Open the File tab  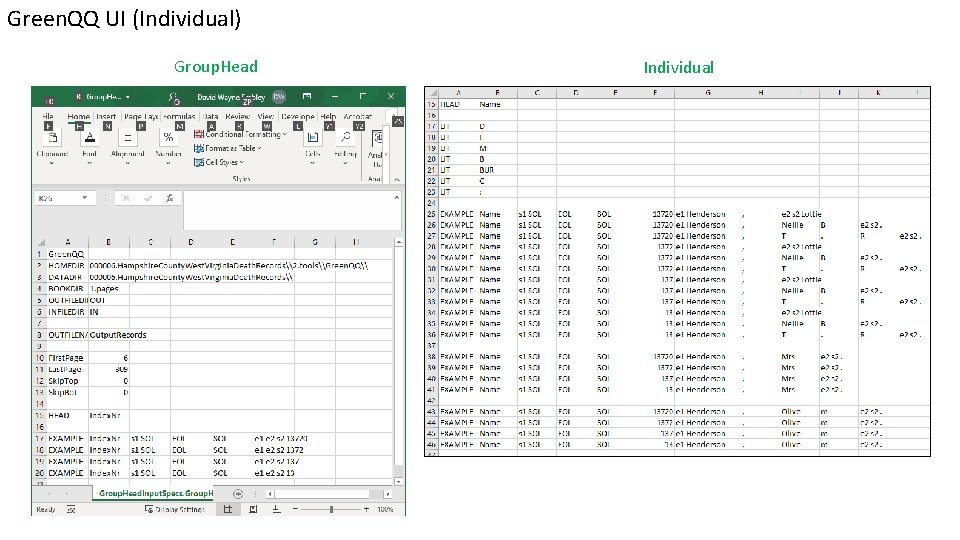coord(48,116)
